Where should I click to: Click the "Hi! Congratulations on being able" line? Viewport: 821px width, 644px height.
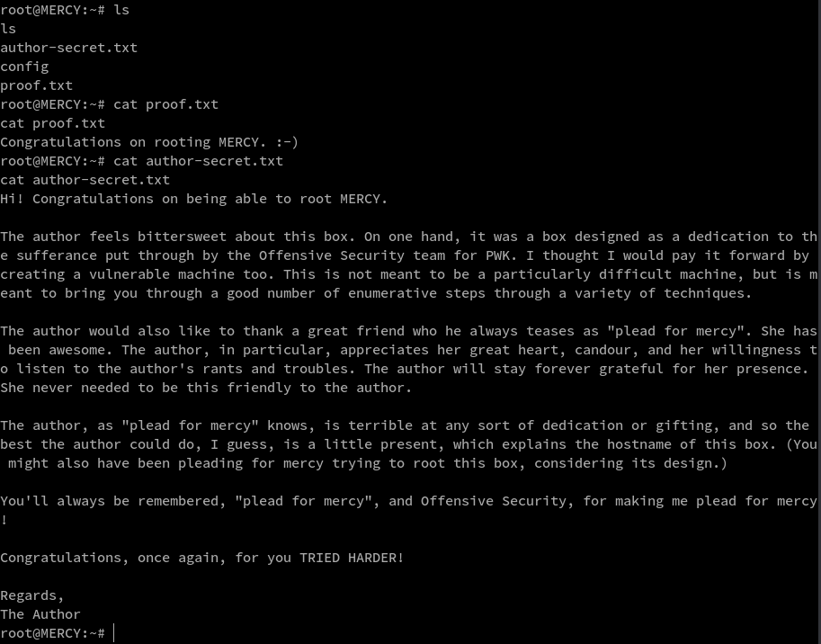coord(193,199)
